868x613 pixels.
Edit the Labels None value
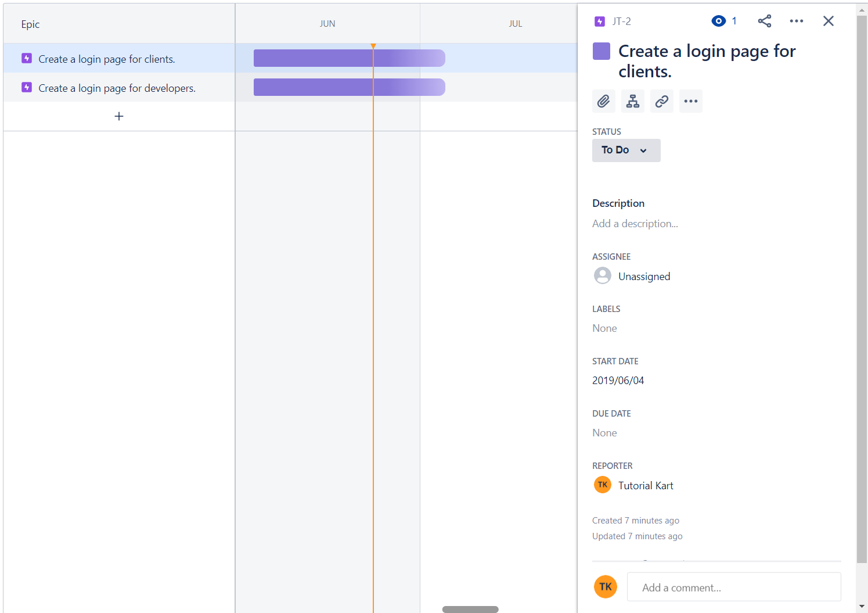coord(604,328)
